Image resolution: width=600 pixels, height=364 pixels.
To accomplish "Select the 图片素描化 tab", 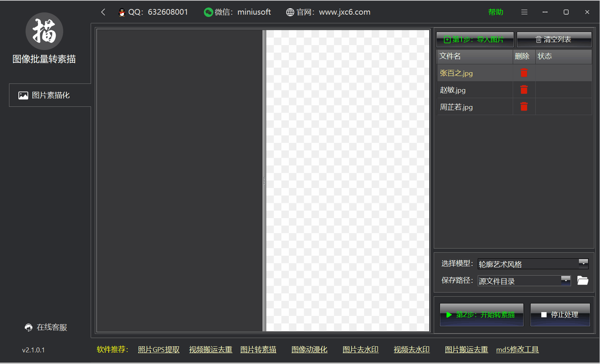I will tap(50, 95).
